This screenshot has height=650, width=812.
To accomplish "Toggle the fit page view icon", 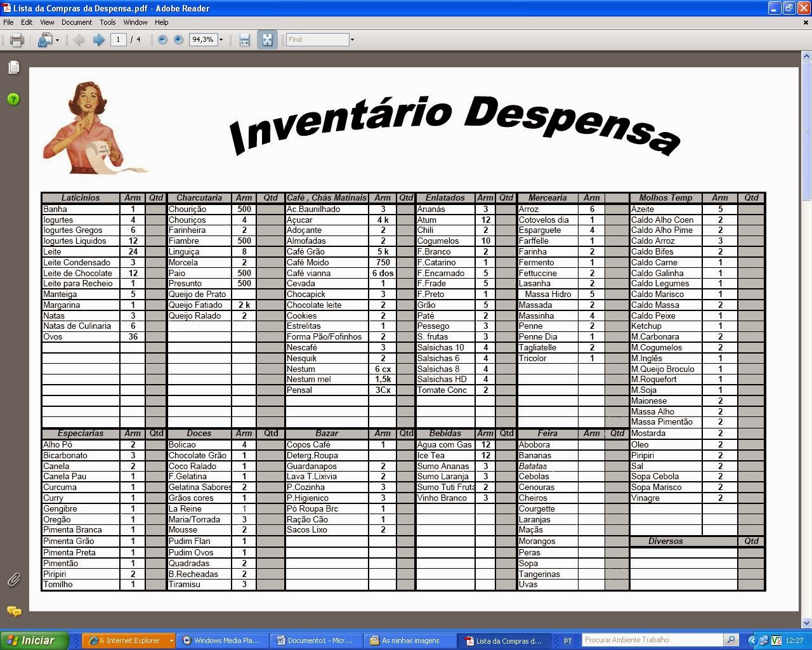I will (267, 40).
